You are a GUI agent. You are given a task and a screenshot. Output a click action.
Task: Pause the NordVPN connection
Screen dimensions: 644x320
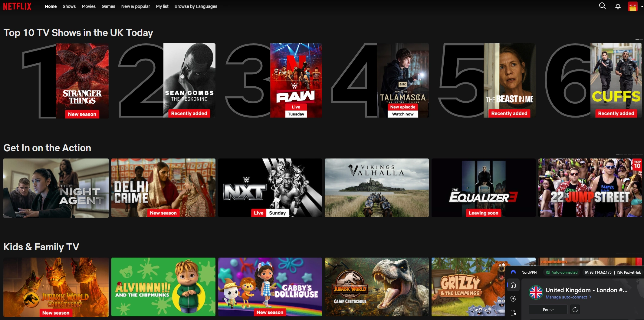[548, 310]
